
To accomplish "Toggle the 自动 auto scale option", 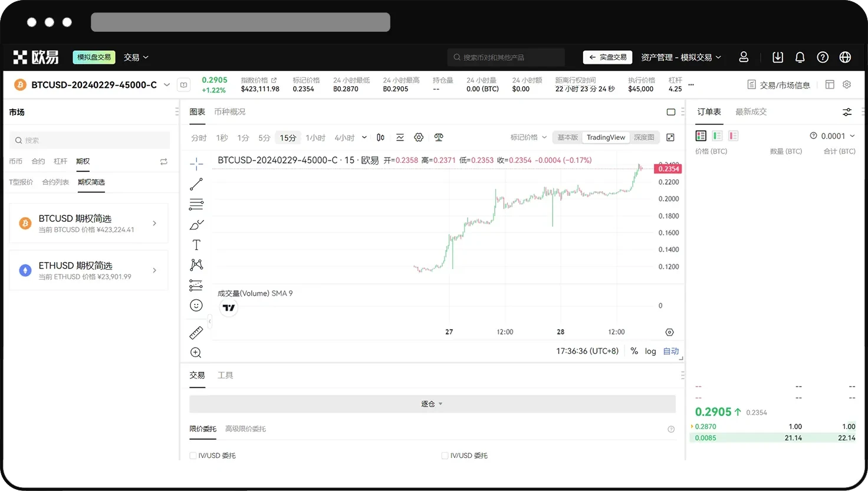I will tap(671, 351).
